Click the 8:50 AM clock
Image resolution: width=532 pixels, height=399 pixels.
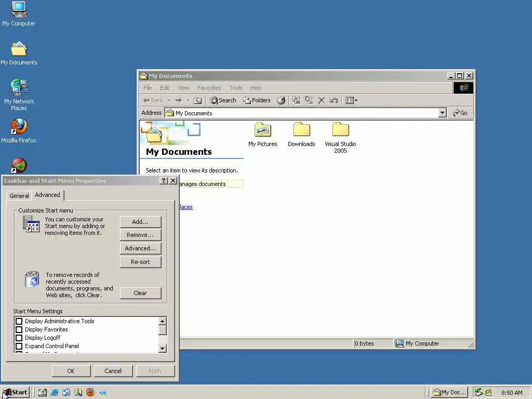click(x=512, y=393)
